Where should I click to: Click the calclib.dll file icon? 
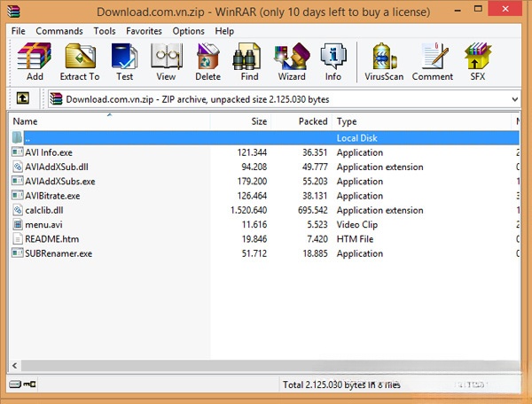point(18,210)
